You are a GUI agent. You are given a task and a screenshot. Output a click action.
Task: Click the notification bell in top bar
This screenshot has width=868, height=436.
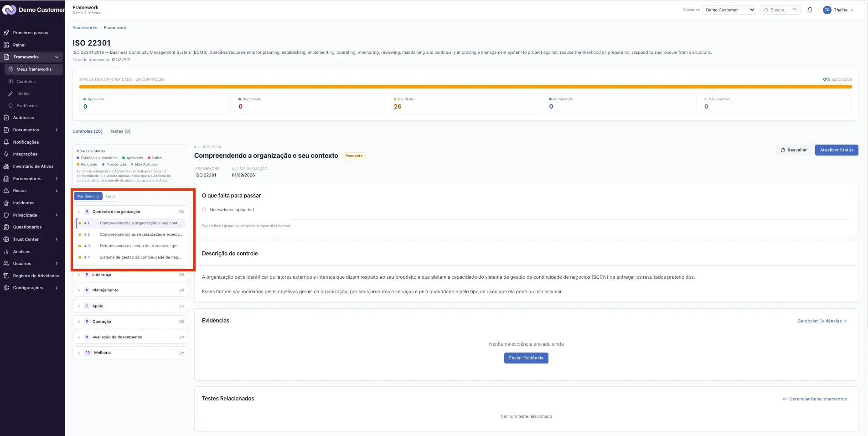coord(810,10)
